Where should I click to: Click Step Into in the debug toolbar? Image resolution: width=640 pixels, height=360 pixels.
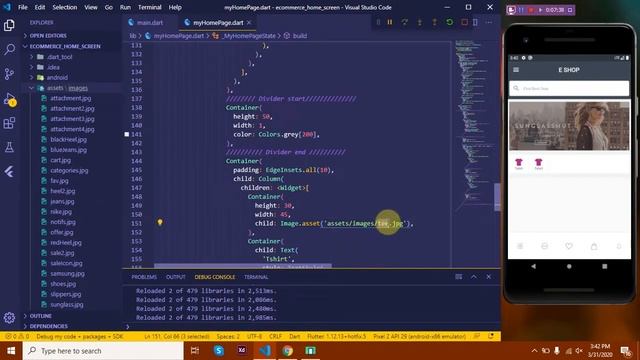[420, 22]
